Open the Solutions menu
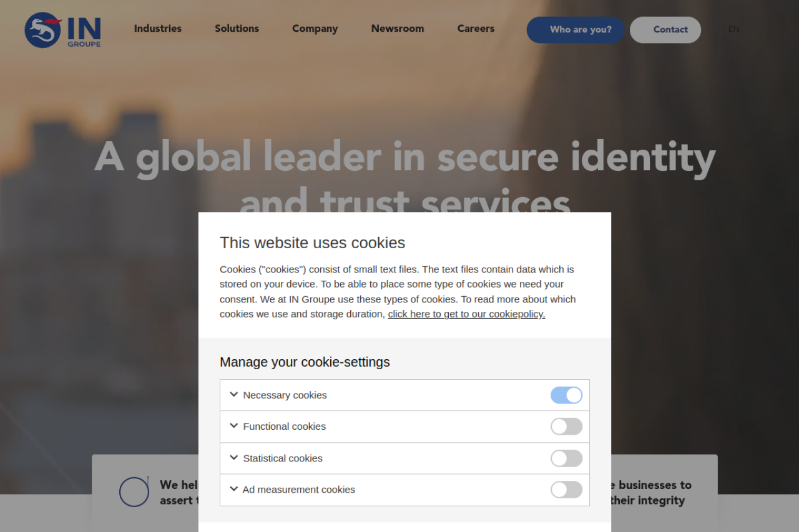This screenshot has width=799, height=532. pyautogui.click(x=237, y=29)
